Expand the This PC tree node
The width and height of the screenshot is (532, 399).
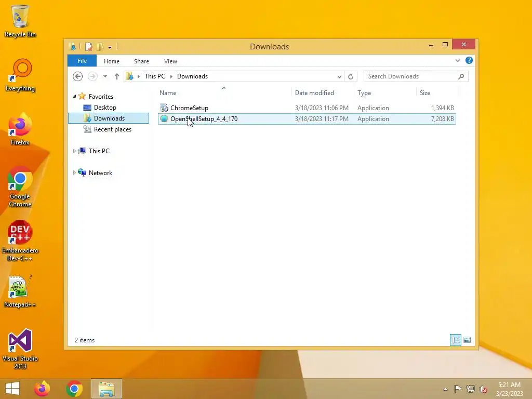74,151
